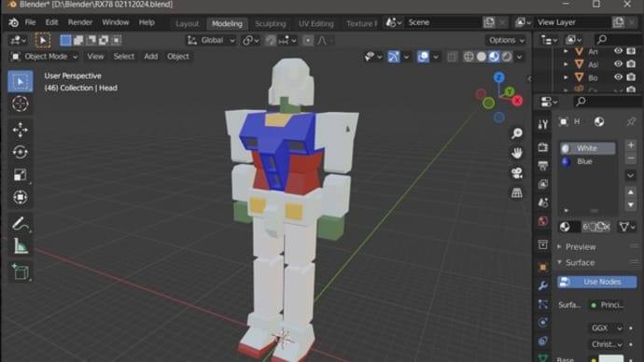
Task: Open the View Layer properties tab
Action: click(542, 184)
